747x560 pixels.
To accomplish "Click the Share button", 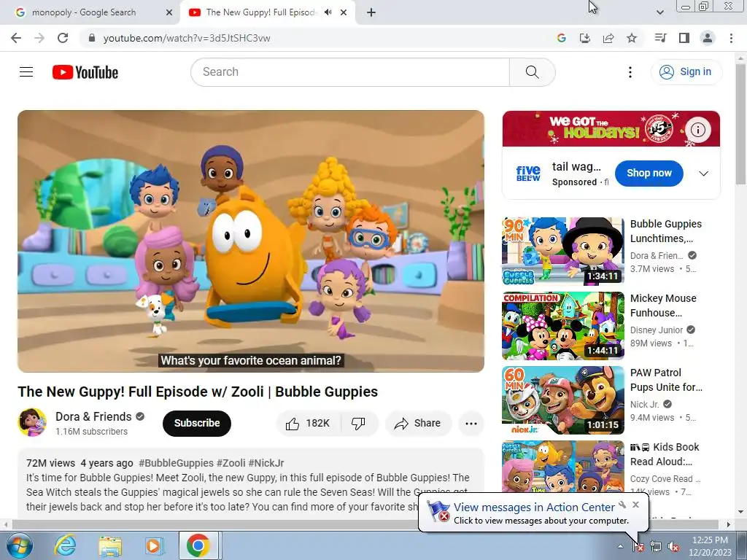I will point(418,423).
